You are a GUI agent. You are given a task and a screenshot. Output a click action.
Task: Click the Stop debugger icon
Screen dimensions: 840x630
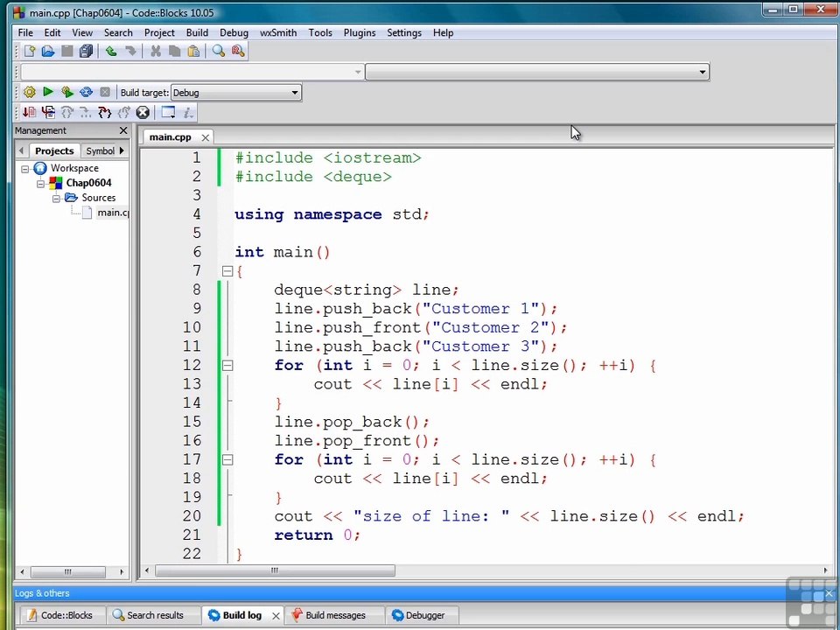tap(143, 113)
